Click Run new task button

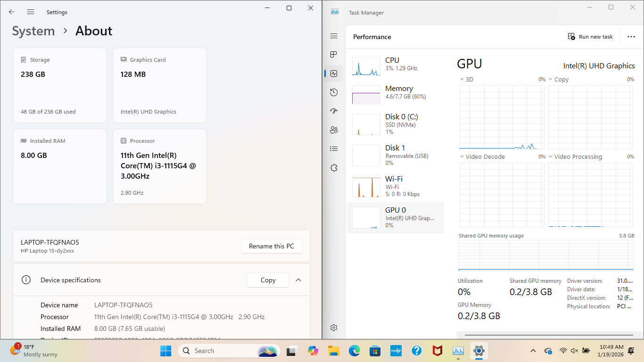pos(590,37)
